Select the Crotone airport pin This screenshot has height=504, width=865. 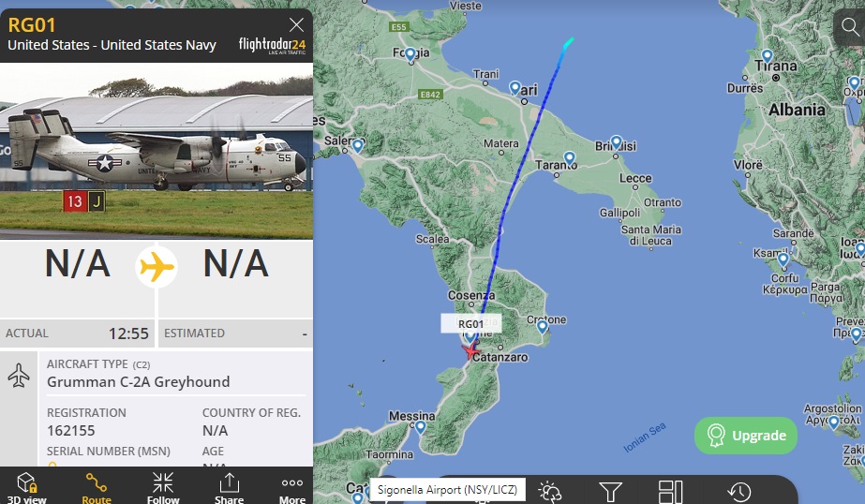(x=543, y=327)
